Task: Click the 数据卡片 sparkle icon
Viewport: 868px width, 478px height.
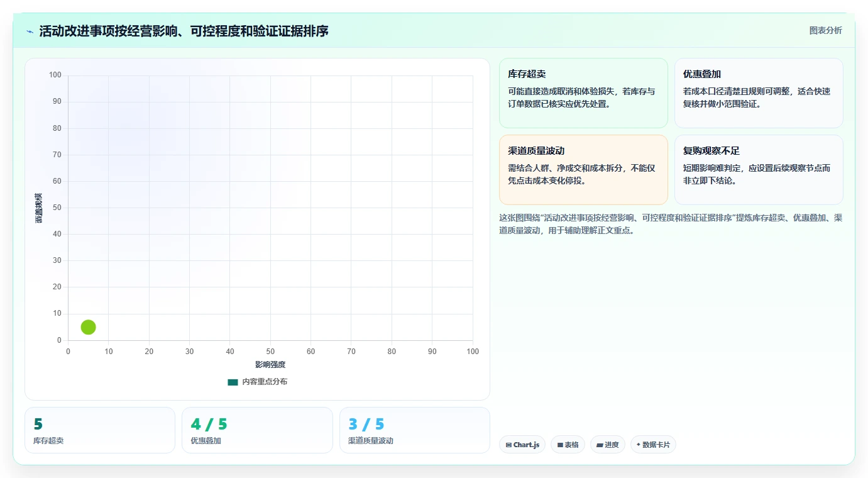Action: click(x=639, y=445)
